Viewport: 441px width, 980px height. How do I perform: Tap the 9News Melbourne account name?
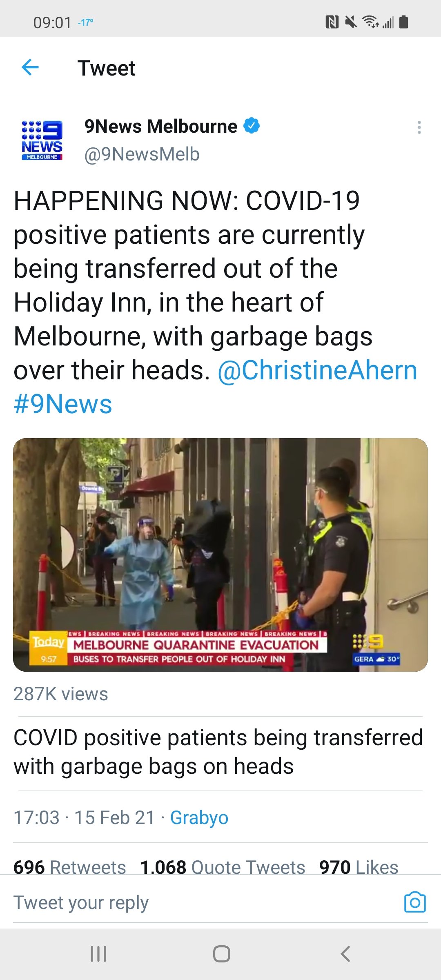coord(160,126)
